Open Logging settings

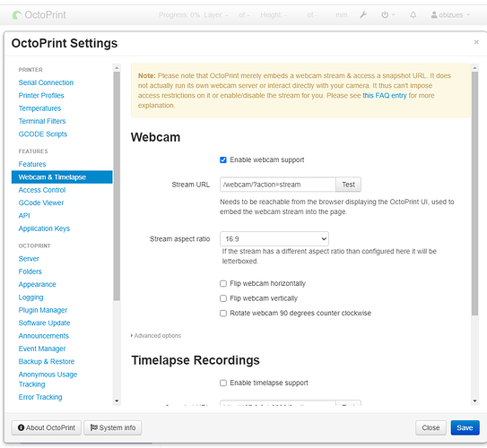pyautogui.click(x=30, y=297)
